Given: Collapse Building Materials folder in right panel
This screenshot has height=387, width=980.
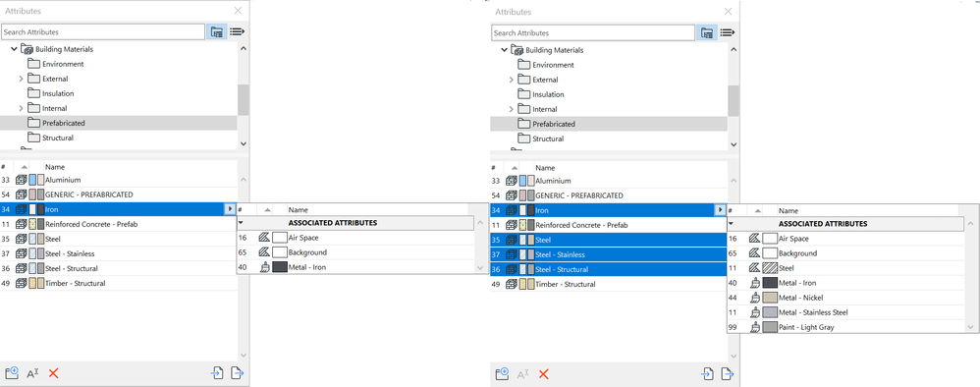Looking at the screenshot, I should (505, 50).
